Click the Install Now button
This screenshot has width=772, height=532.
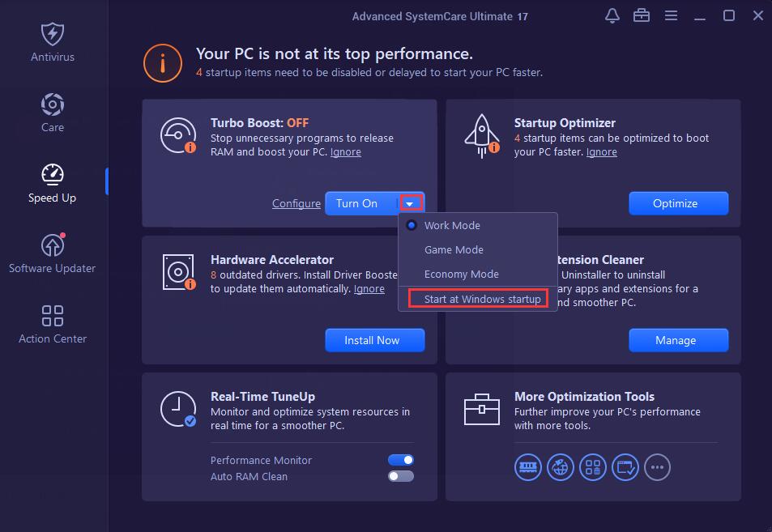point(375,340)
